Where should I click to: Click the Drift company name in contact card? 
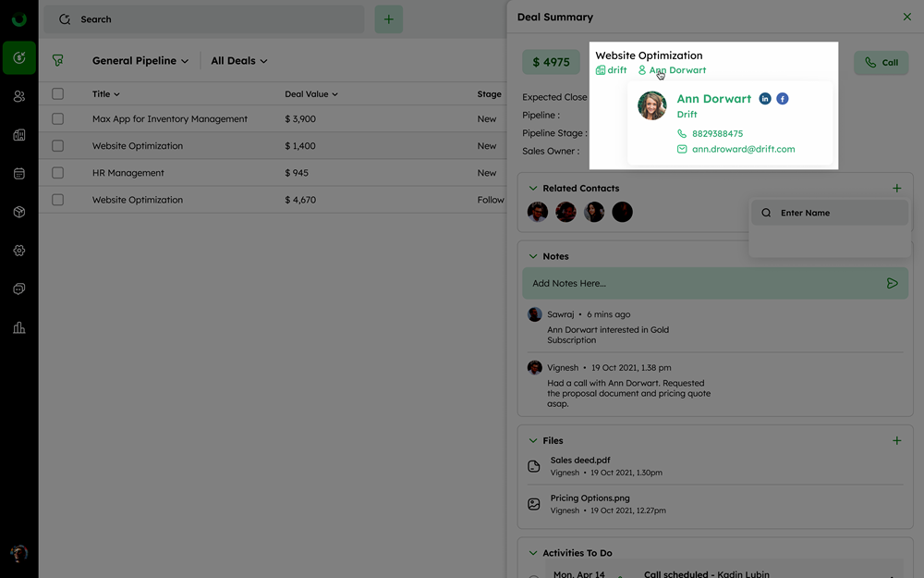pyautogui.click(x=687, y=115)
